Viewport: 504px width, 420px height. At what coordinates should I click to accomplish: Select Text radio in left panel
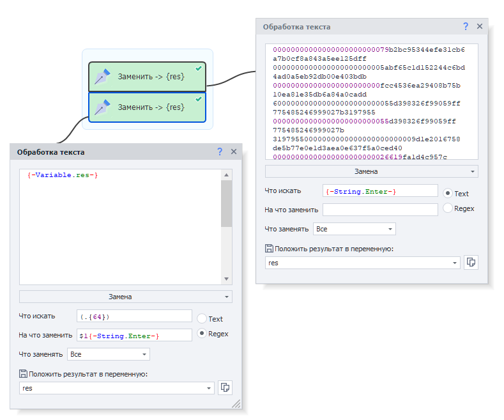pos(201,319)
